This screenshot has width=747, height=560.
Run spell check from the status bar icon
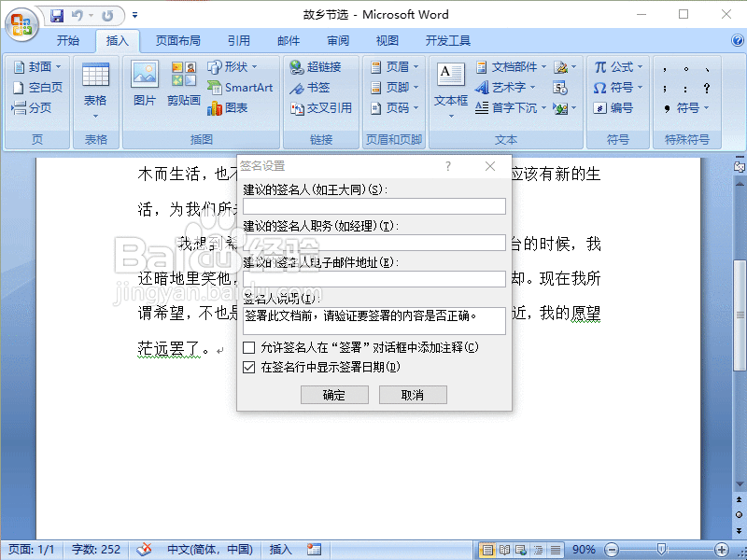click(x=145, y=550)
